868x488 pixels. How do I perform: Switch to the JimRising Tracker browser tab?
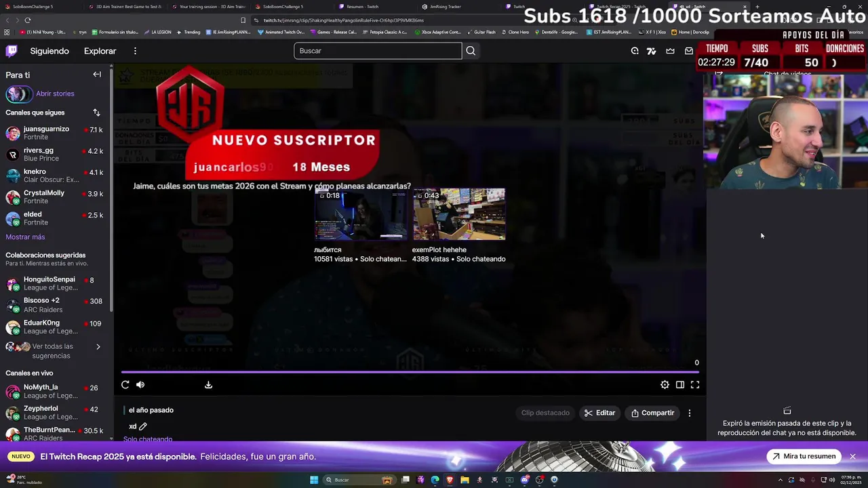pyautogui.click(x=446, y=7)
